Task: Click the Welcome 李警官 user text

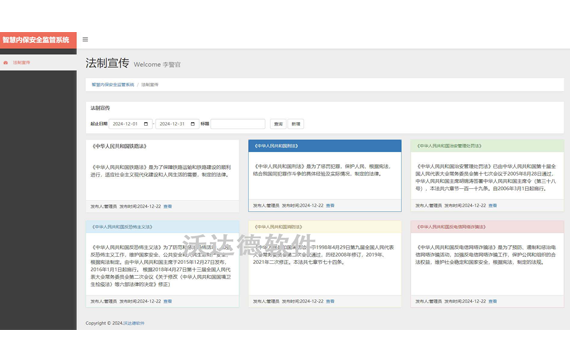Action: 157,65
